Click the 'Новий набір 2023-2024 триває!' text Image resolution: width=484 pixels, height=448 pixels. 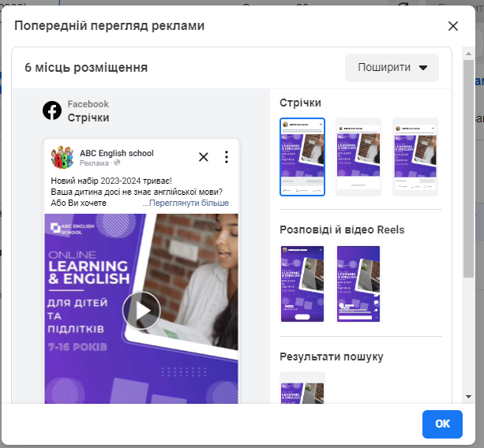pos(111,181)
